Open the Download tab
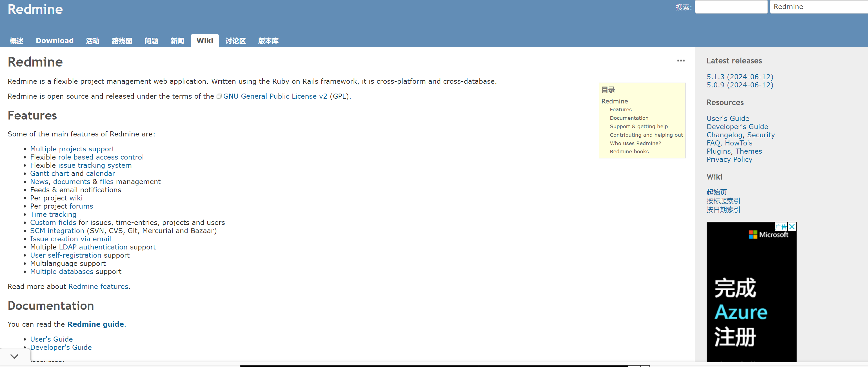This screenshot has width=868, height=367. (x=55, y=41)
